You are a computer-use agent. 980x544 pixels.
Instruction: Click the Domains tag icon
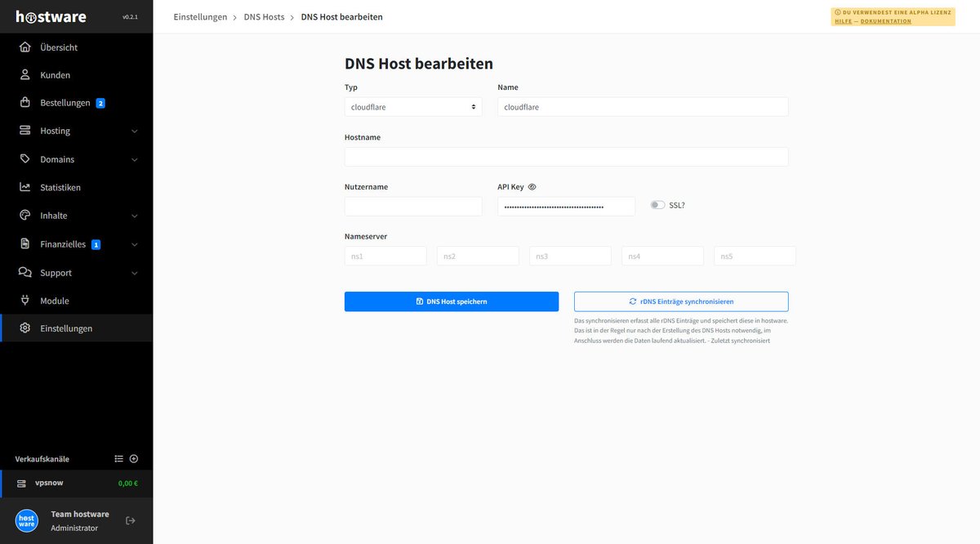click(x=25, y=159)
